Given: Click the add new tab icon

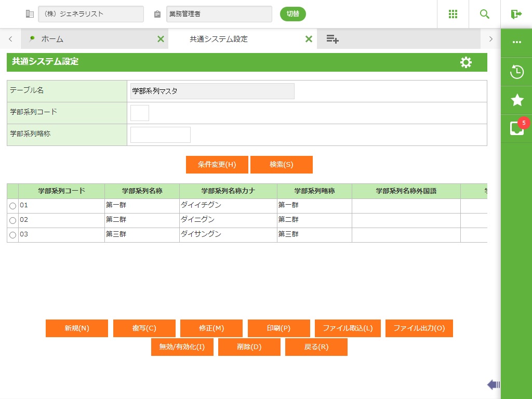Looking at the screenshot, I should [332, 39].
